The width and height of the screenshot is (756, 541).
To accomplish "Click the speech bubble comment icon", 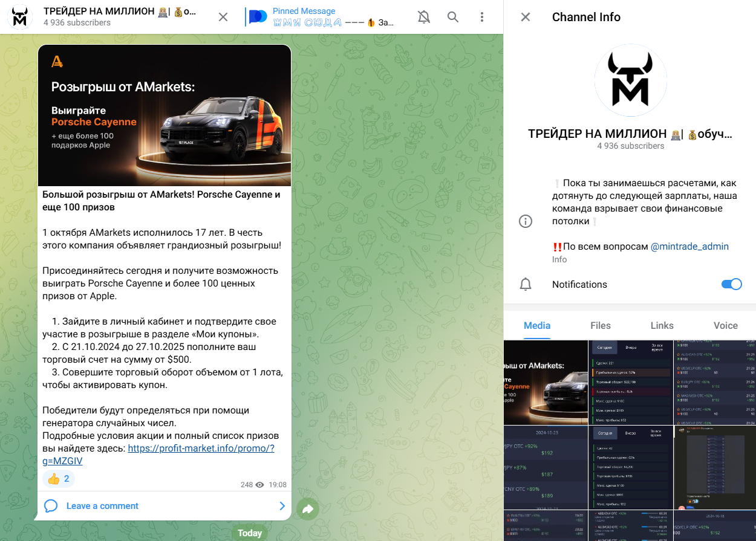I will (x=51, y=506).
